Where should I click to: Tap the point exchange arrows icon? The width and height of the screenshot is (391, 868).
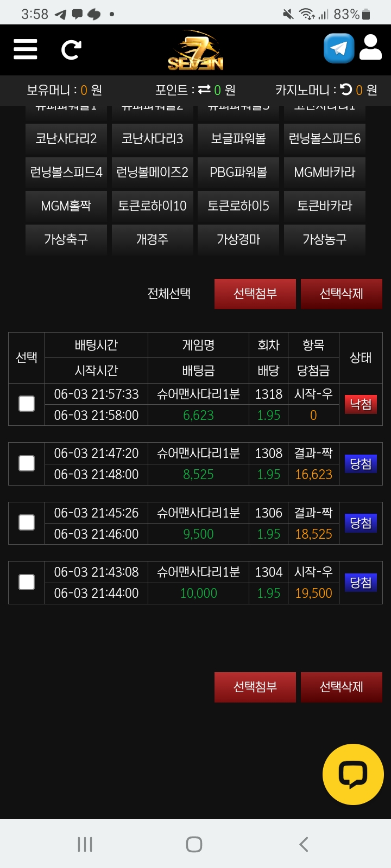click(x=204, y=90)
